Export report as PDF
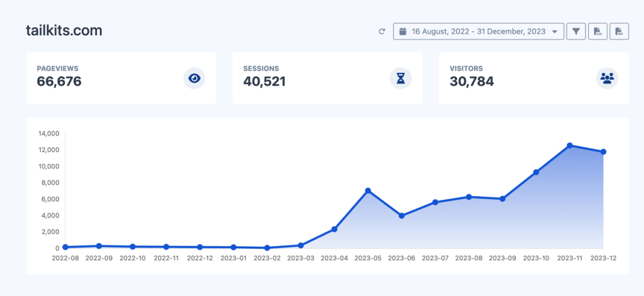 [x=619, y=31]
